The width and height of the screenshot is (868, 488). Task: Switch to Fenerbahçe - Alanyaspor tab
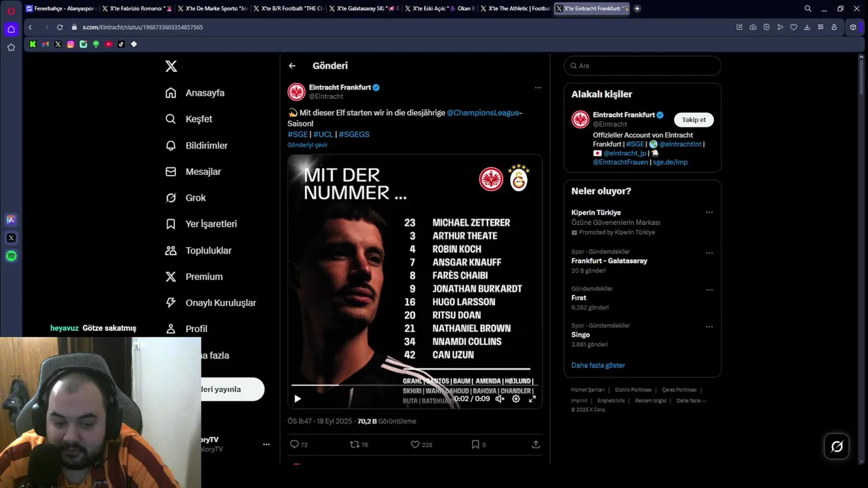point(60,9)
